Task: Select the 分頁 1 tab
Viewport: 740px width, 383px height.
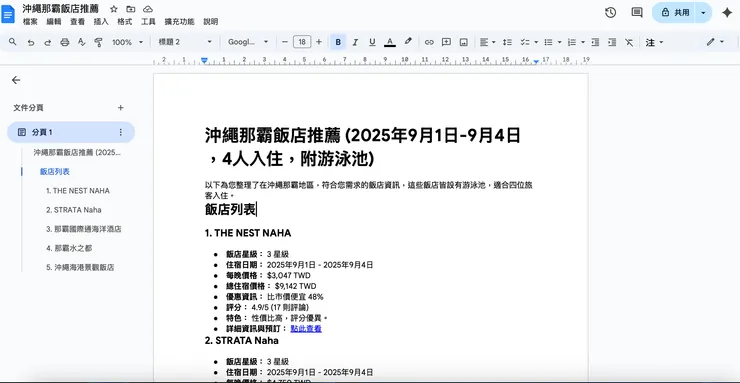Action: (x=71, y=132)
